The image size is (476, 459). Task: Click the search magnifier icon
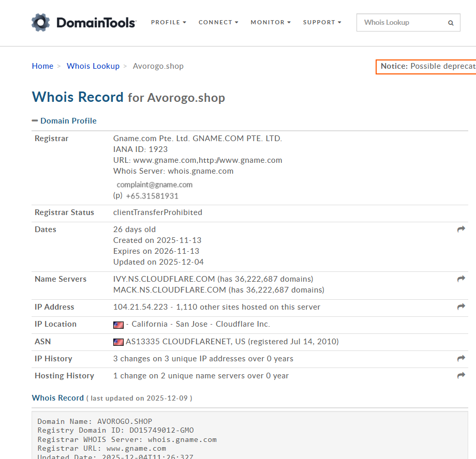(451, 23)
